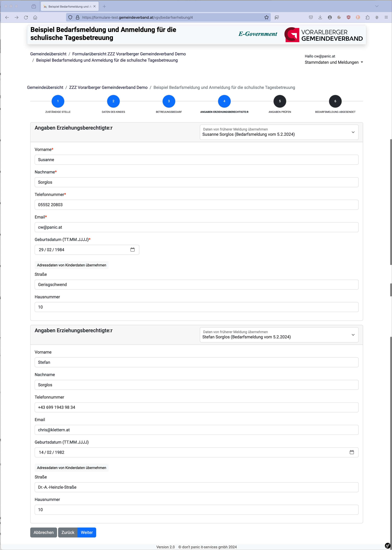This screenshot has height=550, width=392.
Task: Open lower breadcrumb ZZZ Vorarlberger Gemeindeverband Demo
Action: (108, 87)
